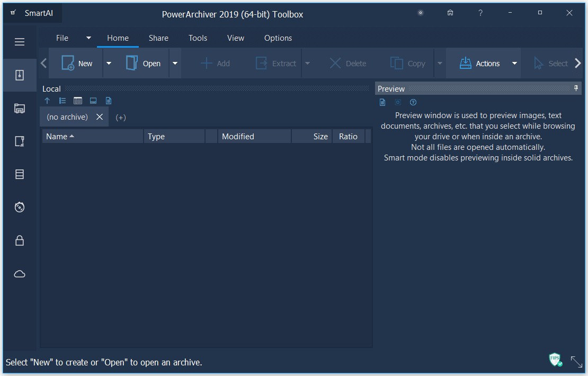
Task: Close the (no archive) tab
Action: pos(100,117)
